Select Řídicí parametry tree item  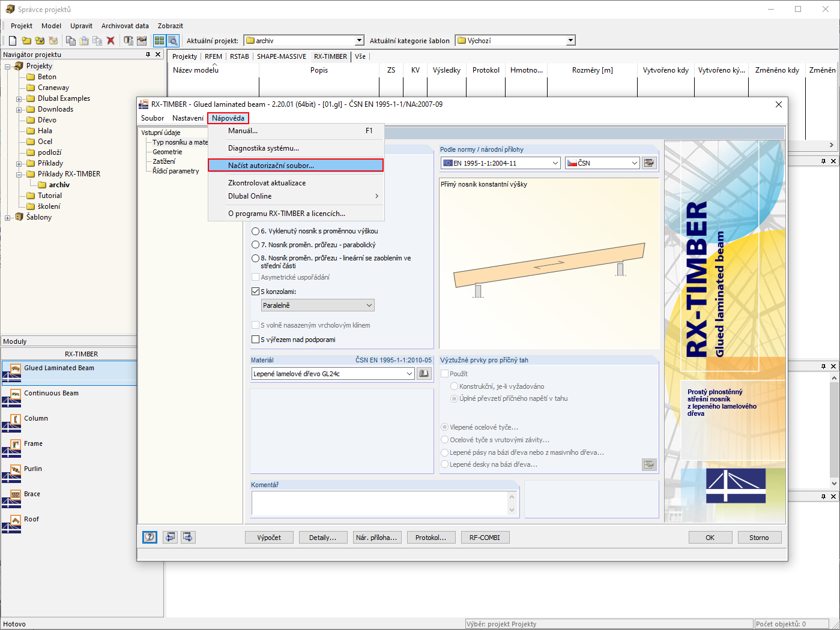tap(176, 171)
